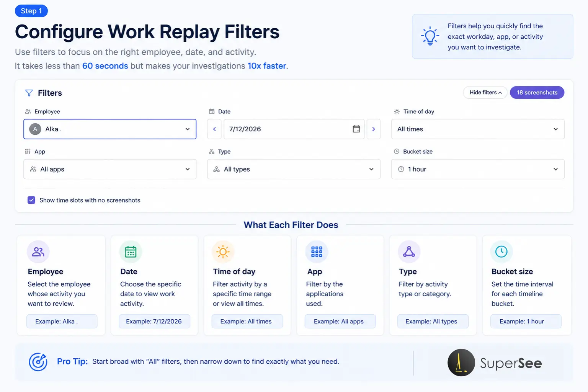Image resolution: width=588 pixels, height=392 pixels.
Task: Click the Date label calendar icon
Action: 212,111
